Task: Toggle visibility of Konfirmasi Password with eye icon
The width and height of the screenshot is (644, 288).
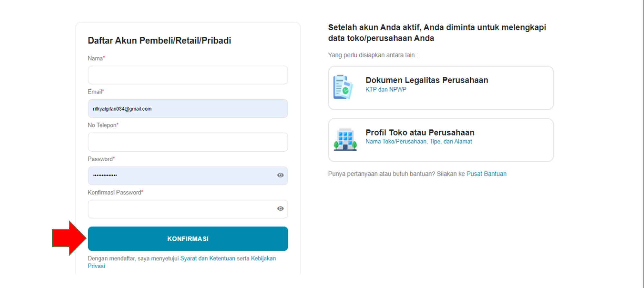Action: click(280, 209)
